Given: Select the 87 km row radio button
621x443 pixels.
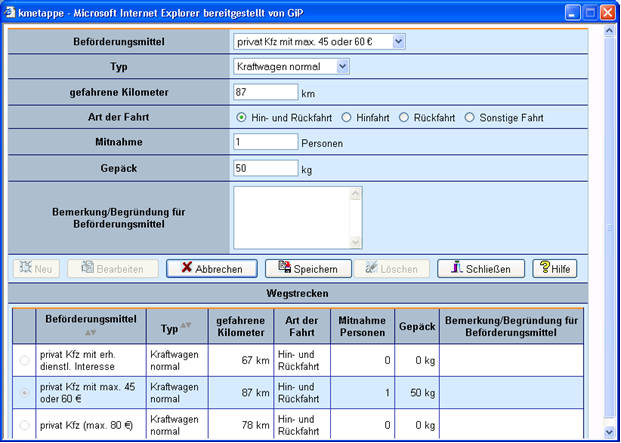Looking at the screenshot, I should (25, 393).
